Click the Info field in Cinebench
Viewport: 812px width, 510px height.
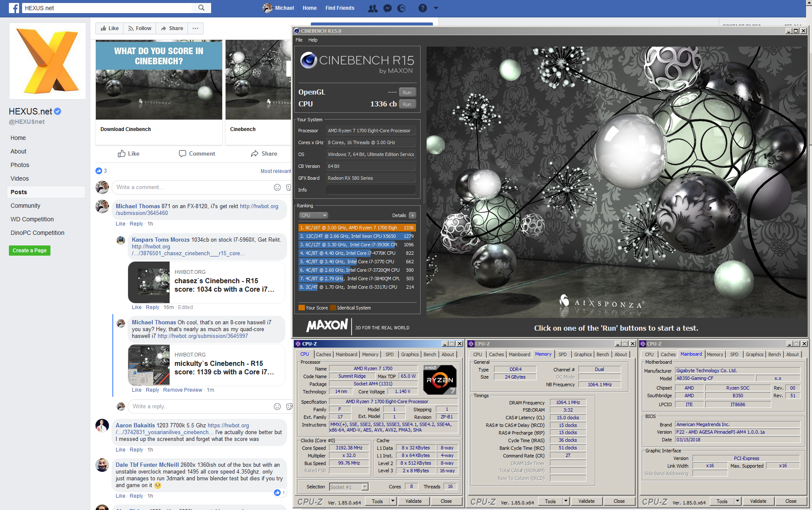click(x=371, y=190)
